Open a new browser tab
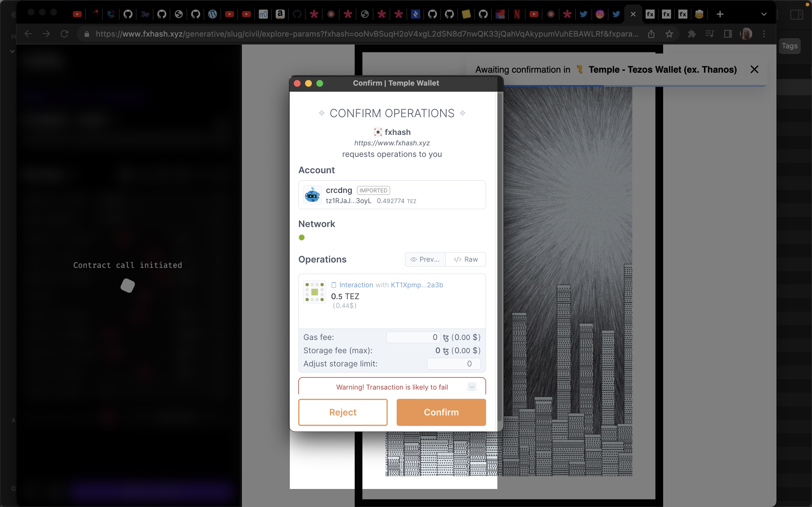The height and width of the screenshot is (507, 812). tap(720, 14)
